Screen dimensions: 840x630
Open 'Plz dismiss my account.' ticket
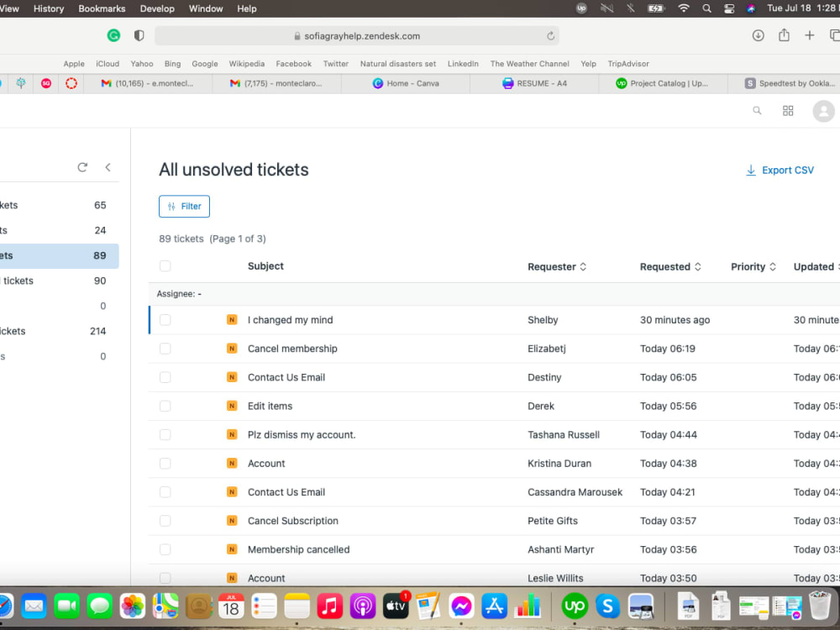tap(302, 434)
